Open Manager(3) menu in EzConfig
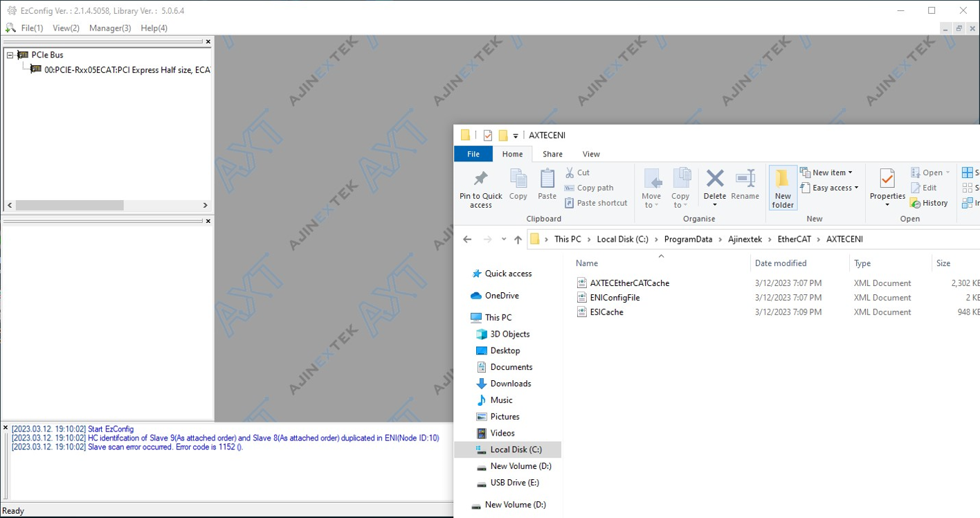Screen dimensions: 980x518 110,28
